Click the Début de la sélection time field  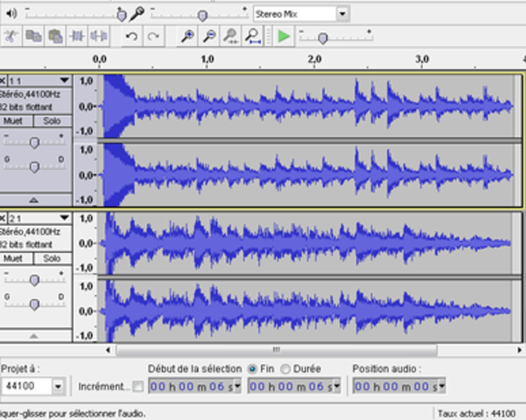point(195,387)
